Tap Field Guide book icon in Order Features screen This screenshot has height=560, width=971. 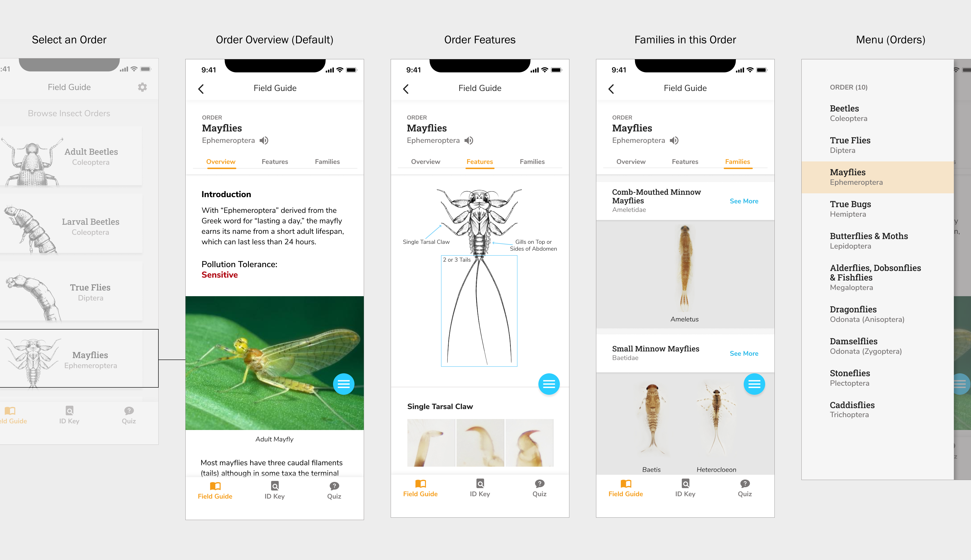click(x=420, y=484)
